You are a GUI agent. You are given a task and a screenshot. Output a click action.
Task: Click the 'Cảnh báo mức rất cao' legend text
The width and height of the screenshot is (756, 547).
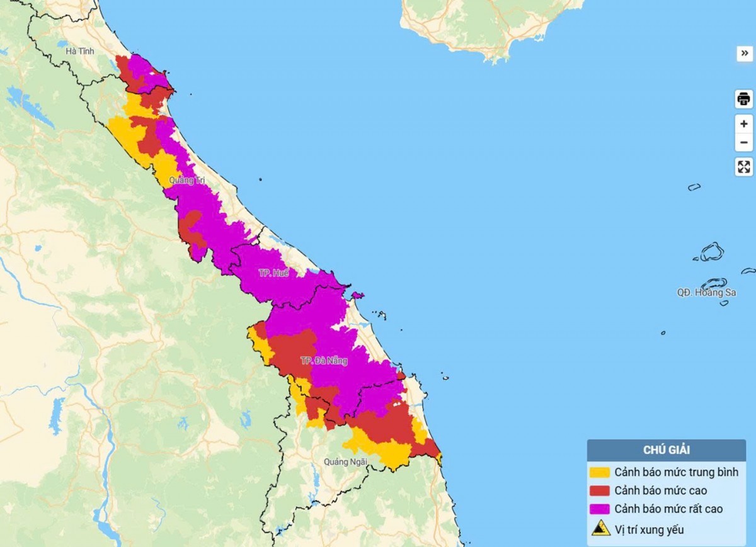(668, 509)
